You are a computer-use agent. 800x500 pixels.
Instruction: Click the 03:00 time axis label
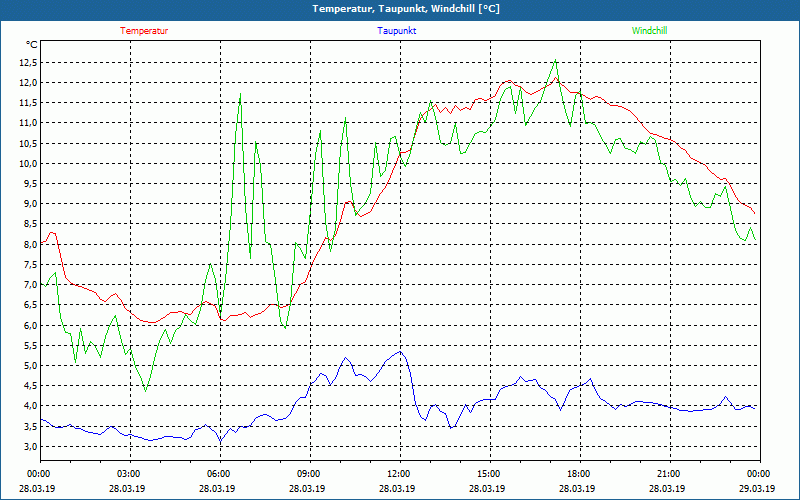[128, 474]
